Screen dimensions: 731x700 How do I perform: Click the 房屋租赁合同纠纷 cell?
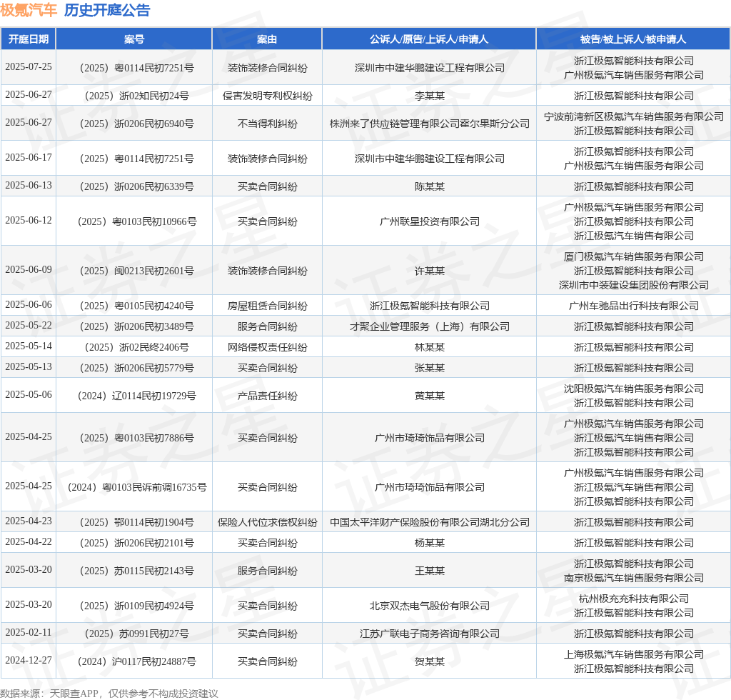pyautogui.click(x=267, y=306)
